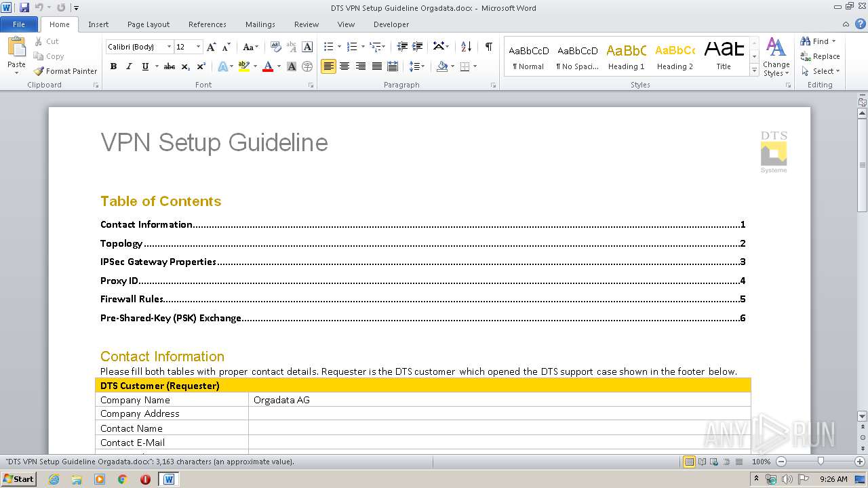Screen dimensions: 868x488
Task: Switch to the Page Layout tab
Action: [149, 24]
